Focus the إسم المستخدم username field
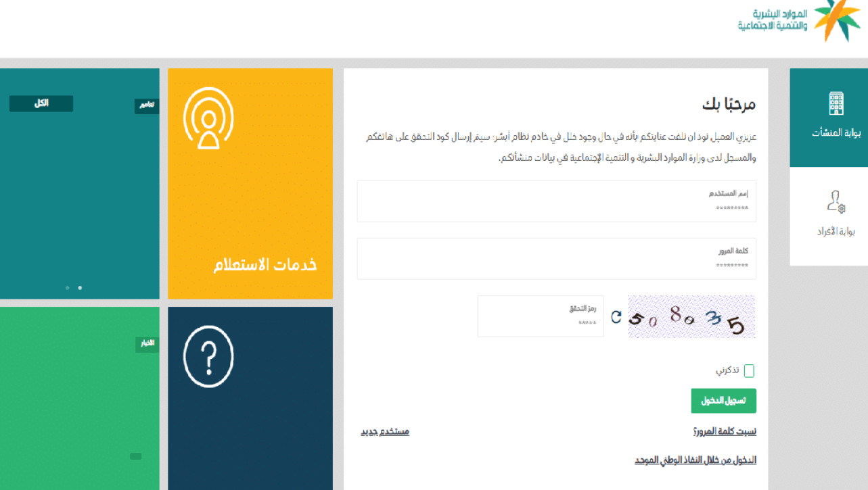Screen dimensions: 868x490 point(556,201)
